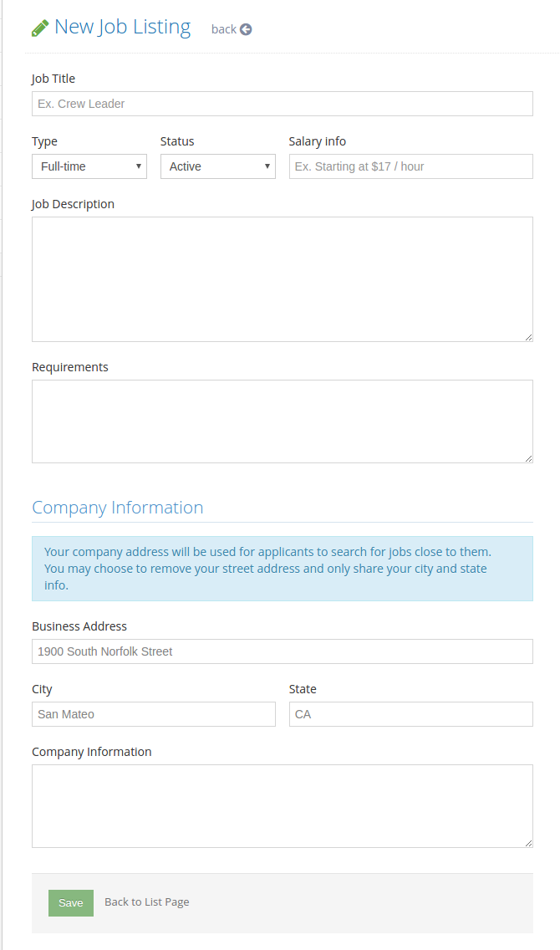Save the new job listing
560x950 pixels.
pos(71,902)
